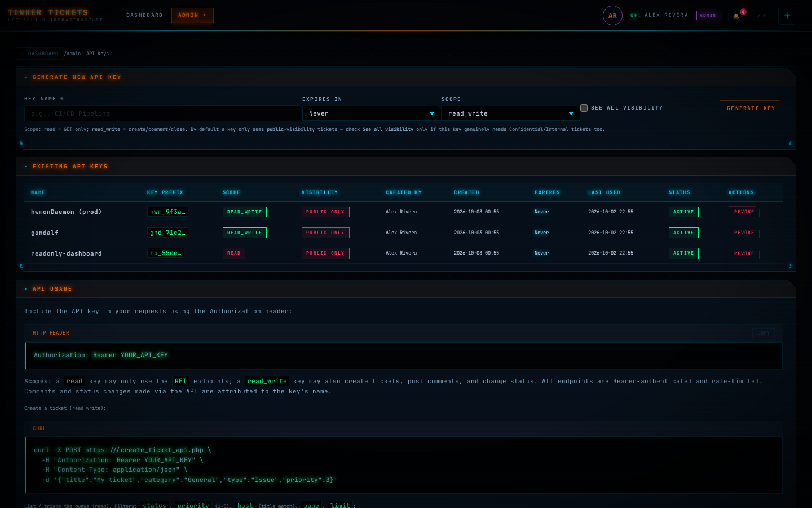Screen dimensions: 812x508
Task: Click the Existing API Keys section heading
Action: 70,167
